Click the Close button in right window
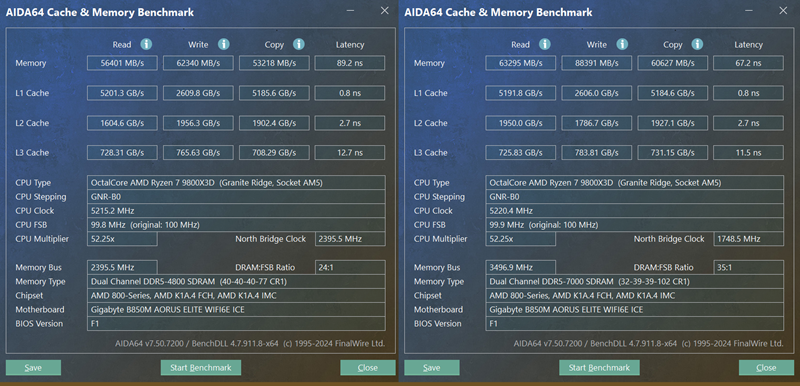 pyautogui.click(x=766, y=368)
